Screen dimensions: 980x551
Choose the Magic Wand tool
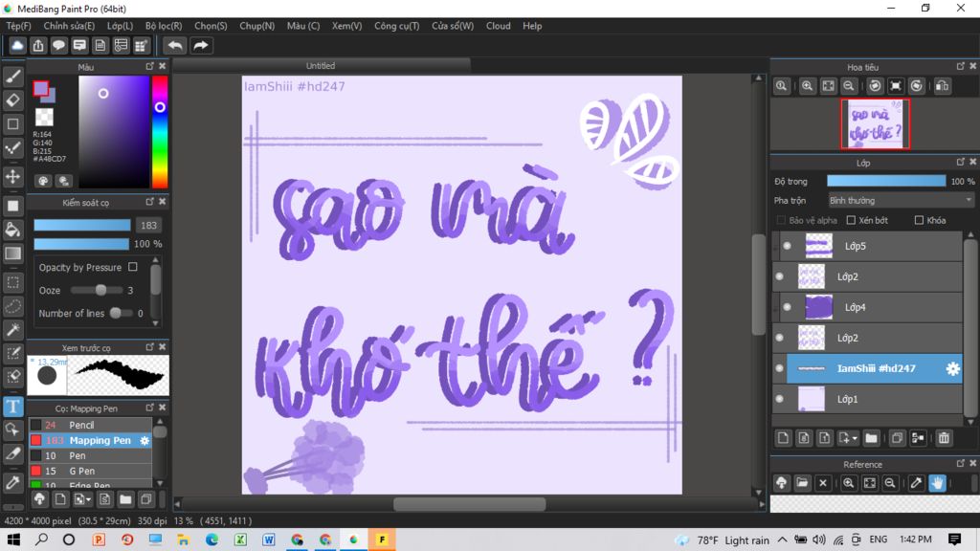click(13, 330)
